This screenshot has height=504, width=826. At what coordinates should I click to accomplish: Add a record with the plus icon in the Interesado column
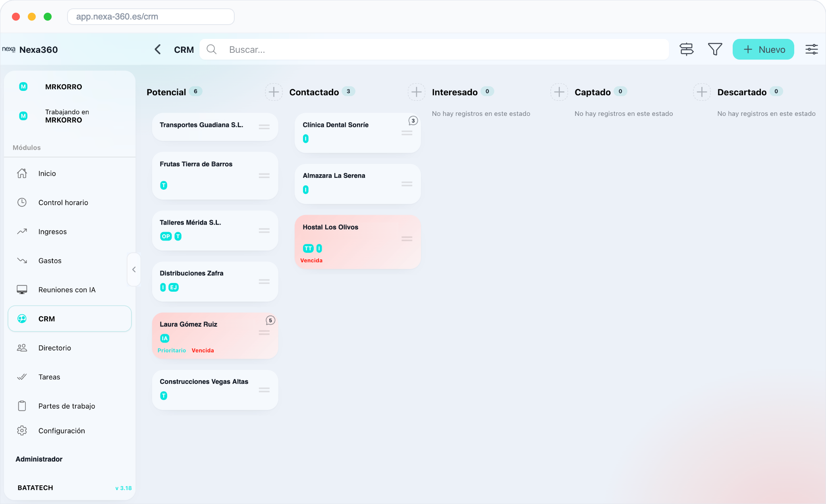tap(559, 92)
